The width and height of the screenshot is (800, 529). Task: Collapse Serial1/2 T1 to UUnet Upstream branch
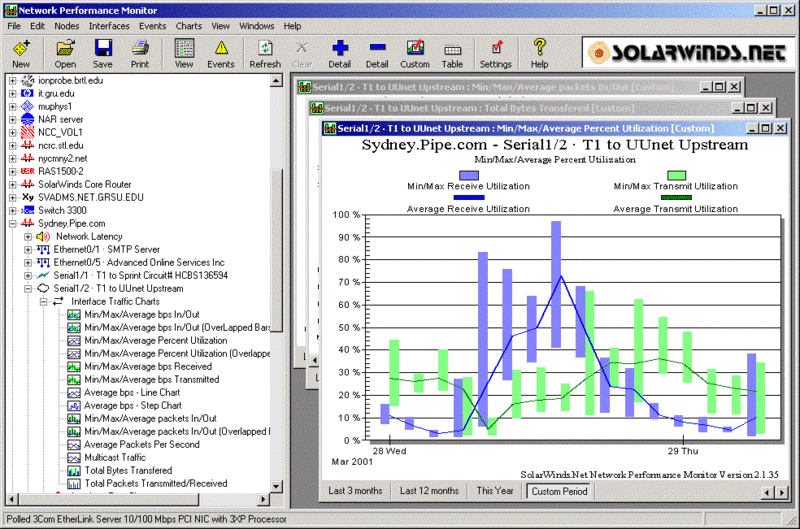click(28, 289)
